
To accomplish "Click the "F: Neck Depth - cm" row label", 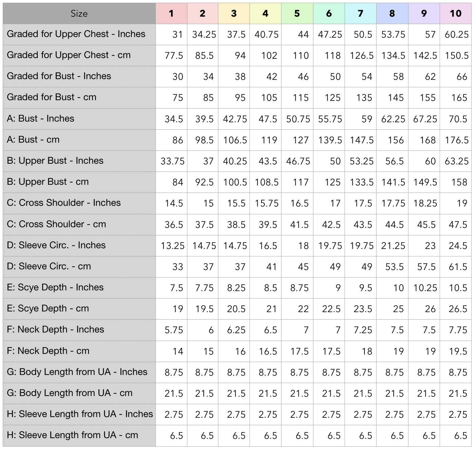I will coord(48,351).
